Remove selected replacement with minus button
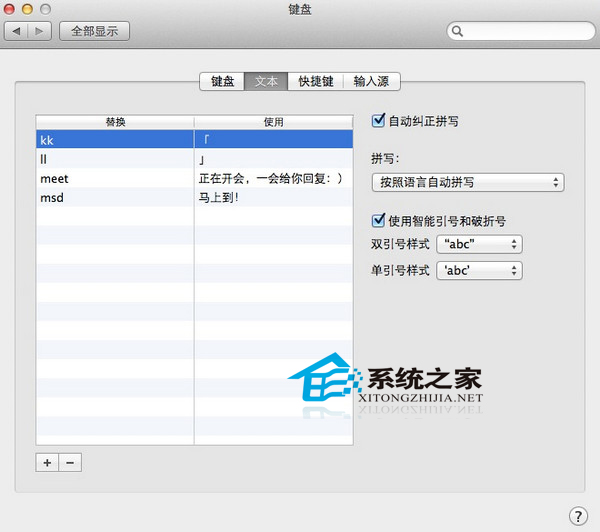 click(70, 463)
